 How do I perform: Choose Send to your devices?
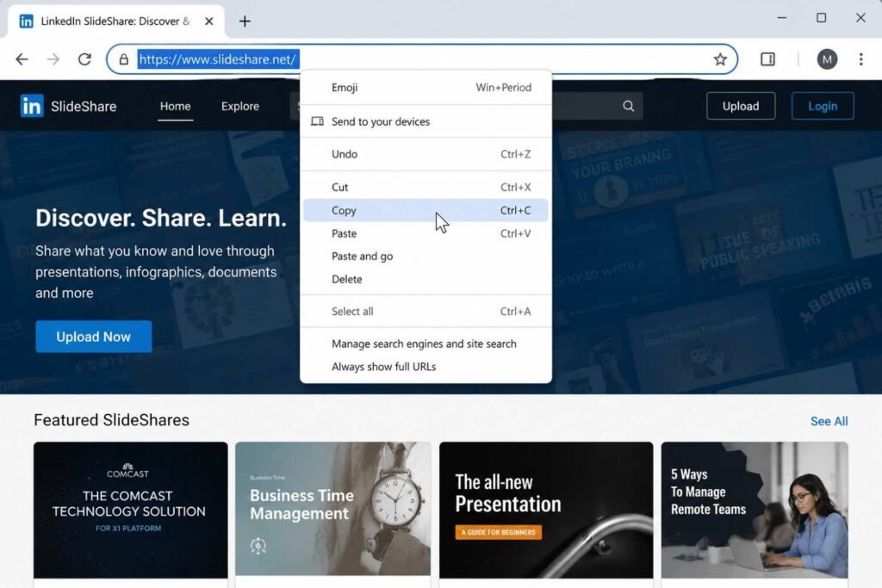[x=425, y=121]
